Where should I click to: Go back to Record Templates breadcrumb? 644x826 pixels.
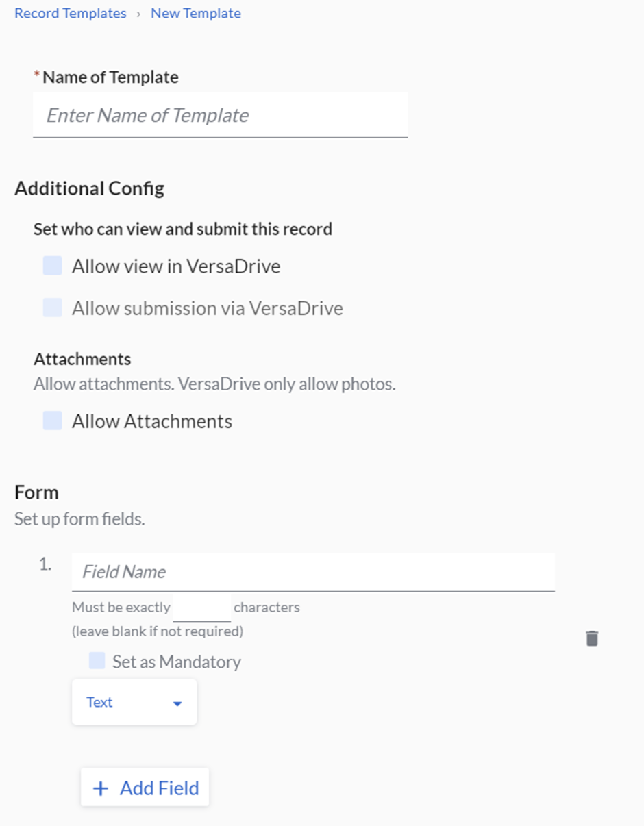[71, 14]
